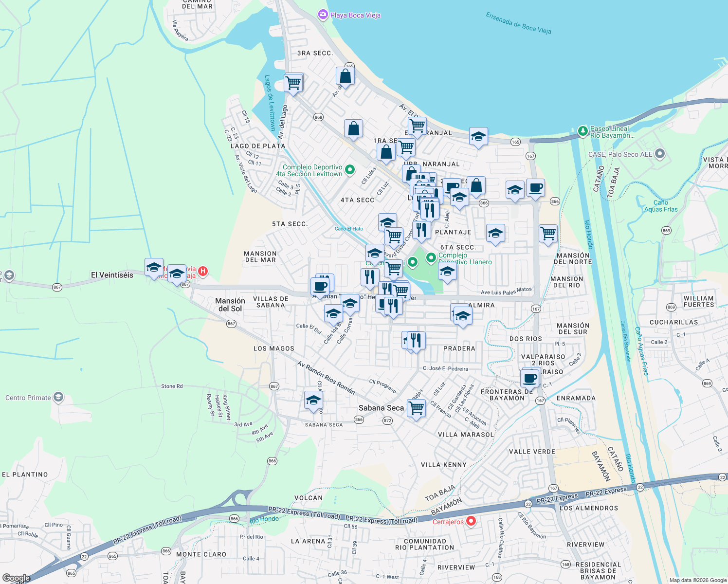Click the WILLIAM FUERTES neighborhood label
728x584 pixels.
[x=699, y=301]
